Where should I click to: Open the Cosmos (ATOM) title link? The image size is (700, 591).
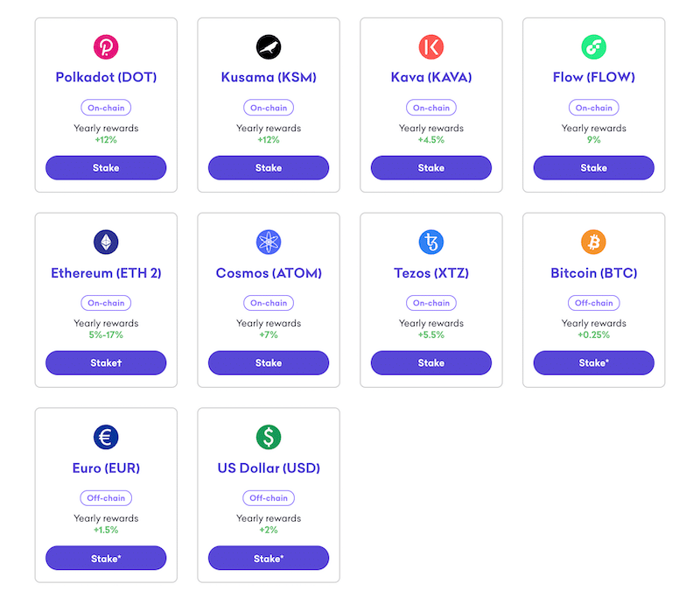(x=269, y=273)
